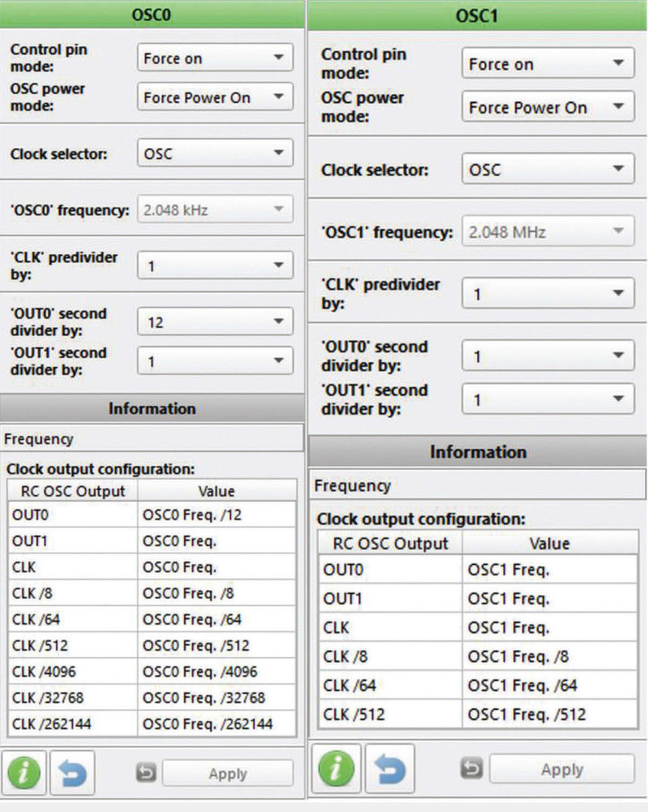Open OSC1 Control pin mode dropdown

[x=548, y=64]
